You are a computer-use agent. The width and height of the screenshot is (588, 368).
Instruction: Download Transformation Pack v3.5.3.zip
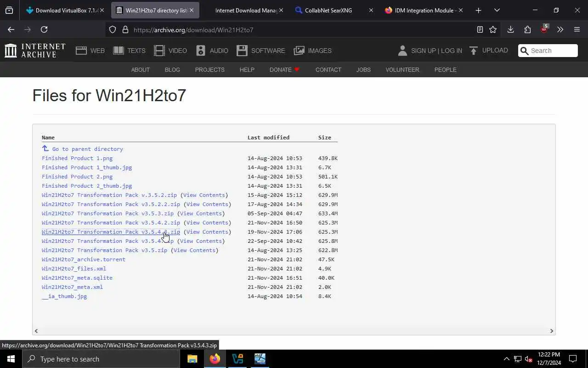(107, 213)
